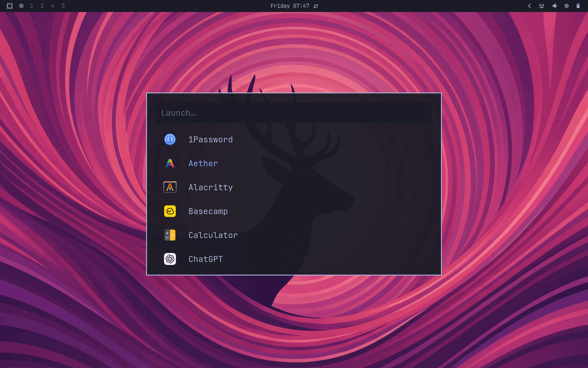588x368 pixels.
Task: Pick the Basecamp label in the launcher
Action: [x=208, y=211]
